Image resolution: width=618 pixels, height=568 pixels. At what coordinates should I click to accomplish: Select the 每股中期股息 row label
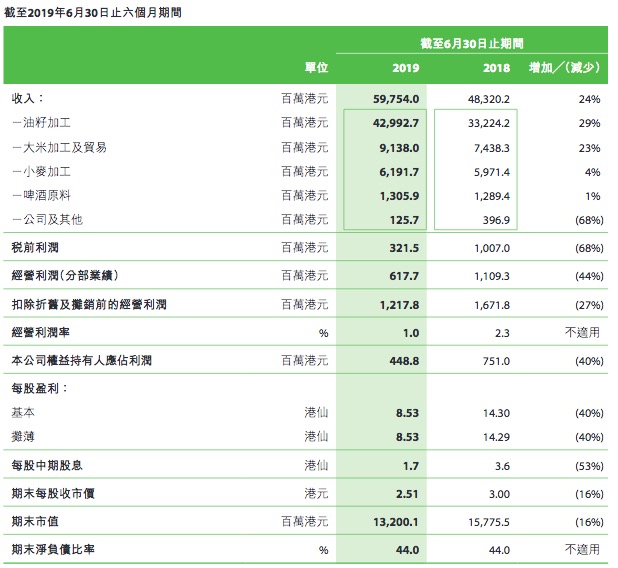point(47,466)
